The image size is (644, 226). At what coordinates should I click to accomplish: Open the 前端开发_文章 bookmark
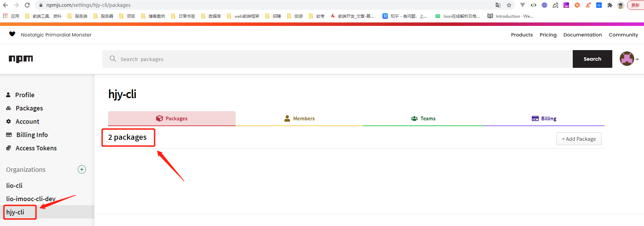352,16
